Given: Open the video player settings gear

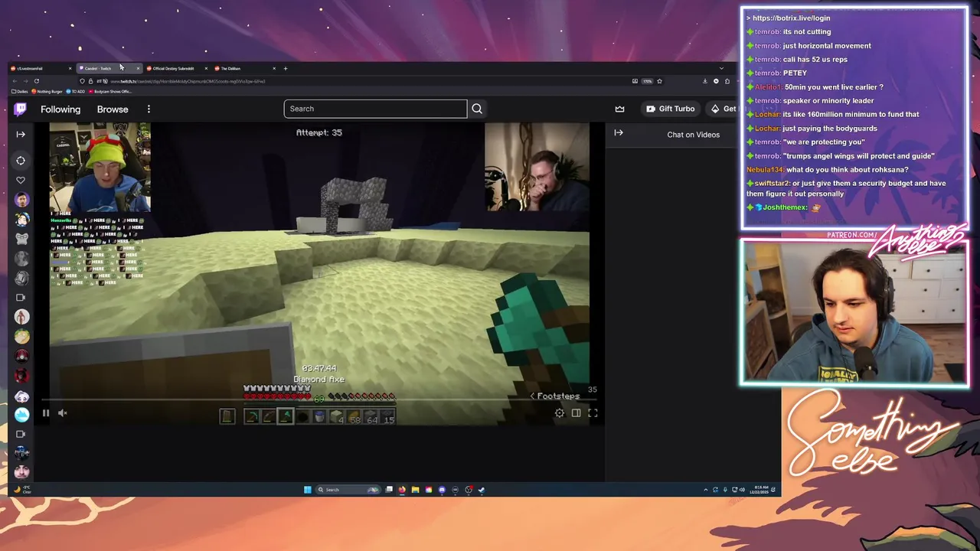Looking at the screenshot, I should pos(560,413).
